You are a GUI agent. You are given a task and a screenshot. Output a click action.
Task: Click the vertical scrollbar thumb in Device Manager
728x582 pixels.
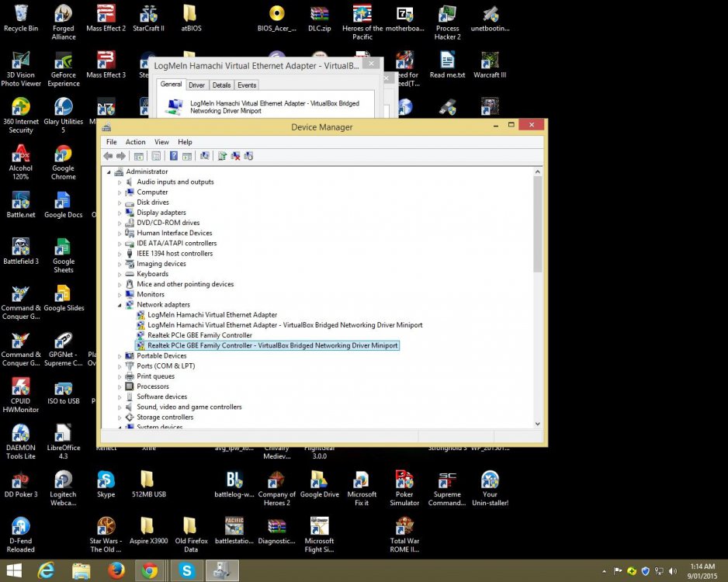[x=538, y=224]
